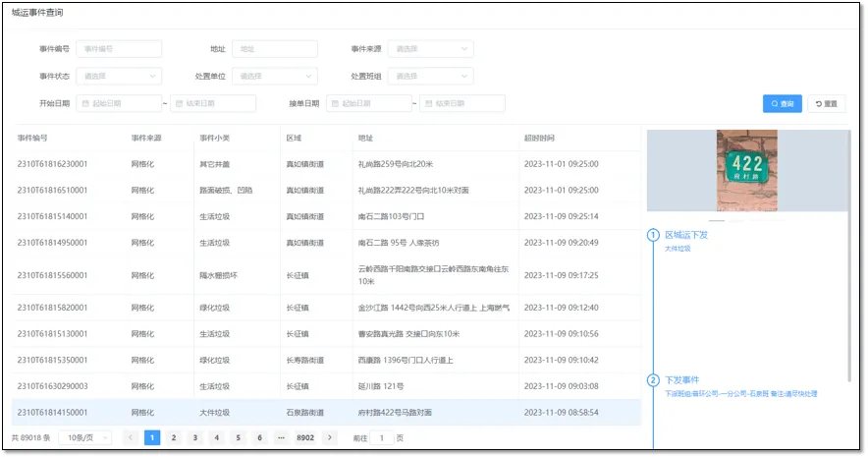Screen dimensions: 868x457
Task: Click the 区域 column header
Action: (294, 138)
